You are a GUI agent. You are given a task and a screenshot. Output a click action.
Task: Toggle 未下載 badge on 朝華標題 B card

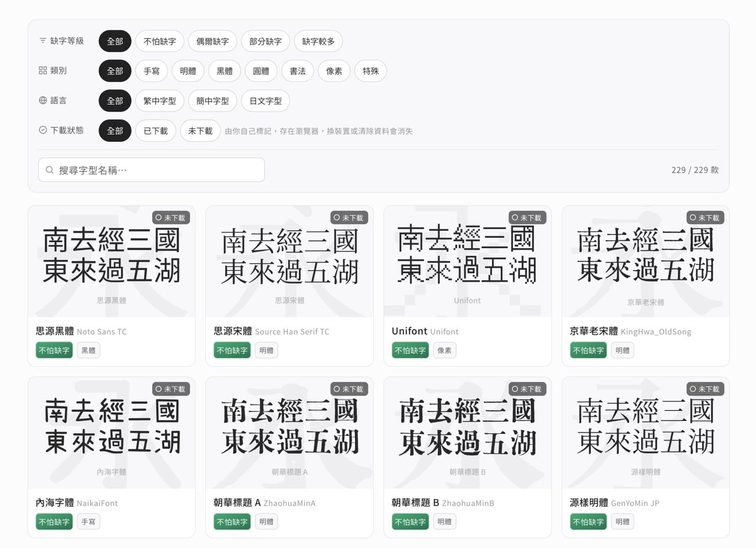click(527, 389)
